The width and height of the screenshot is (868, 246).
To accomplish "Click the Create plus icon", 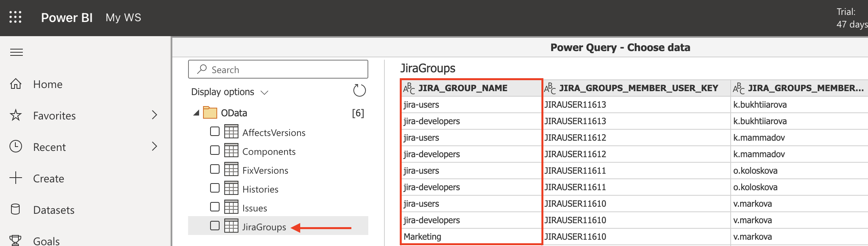I will [x=16, y=178].
